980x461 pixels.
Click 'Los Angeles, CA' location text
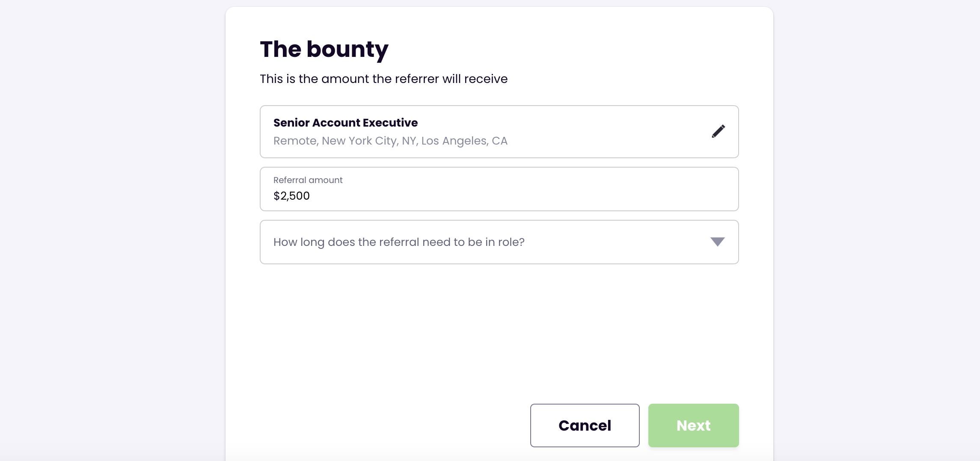[464, 141]
